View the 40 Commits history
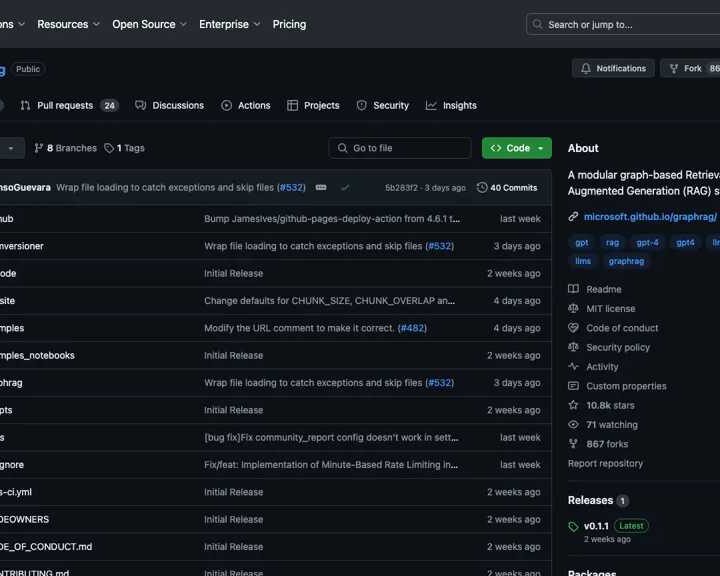This screenshot has height=576, width=720. (x=507, y=187)
